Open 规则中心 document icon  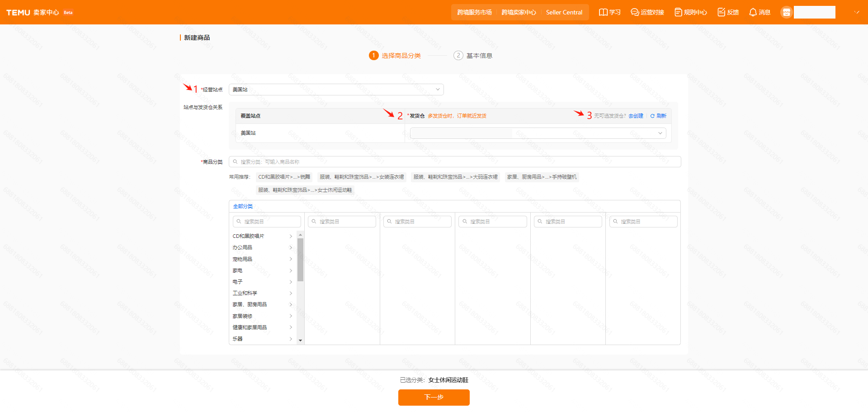(x=678, y=12)
